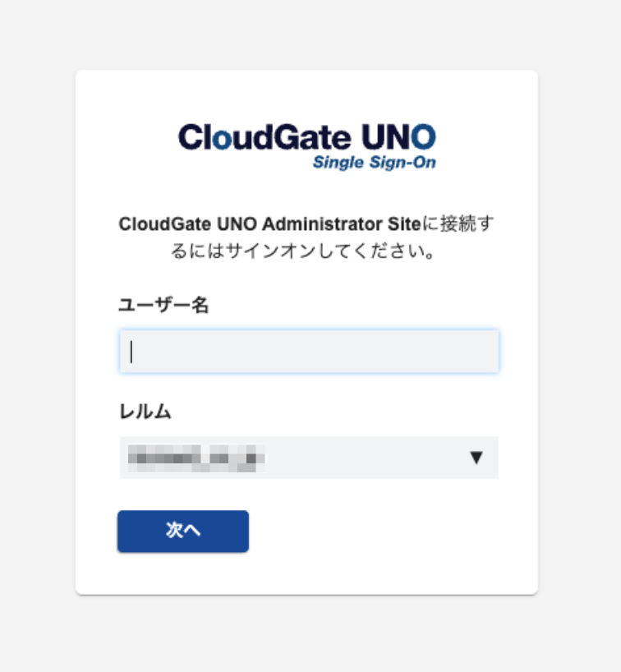Viewport: 621px width, 672px height.
Task: Click the Single Sign-On tagline under logo
Action: [x=374, y=162]
